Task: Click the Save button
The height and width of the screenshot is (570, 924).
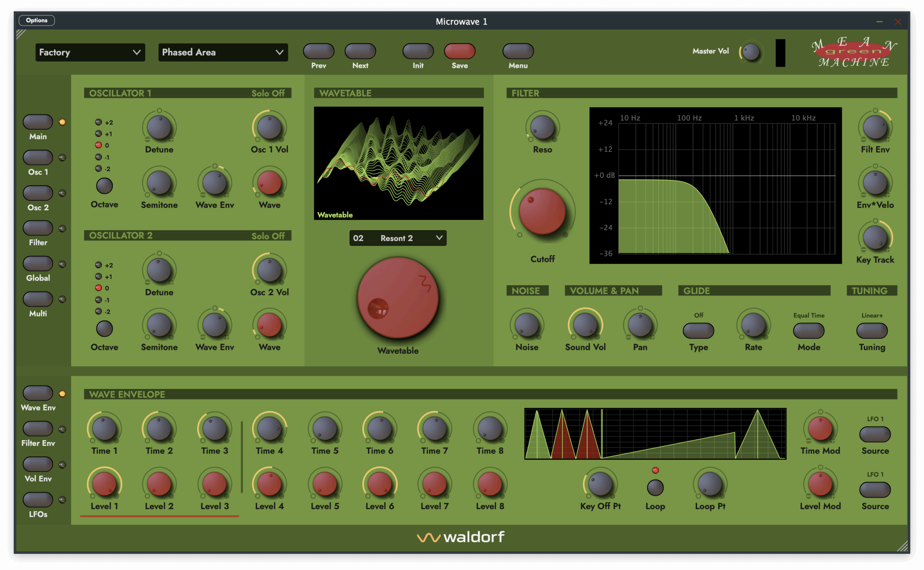Action: click(459, 51)
